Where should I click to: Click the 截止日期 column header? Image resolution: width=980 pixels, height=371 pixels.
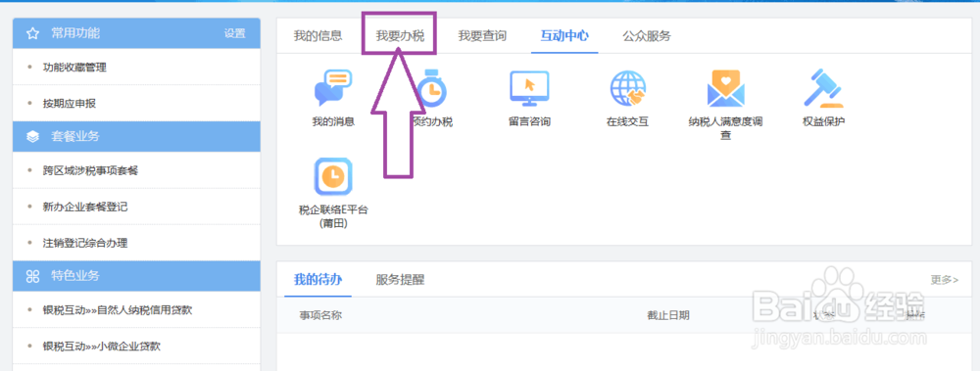[x=668, y=315]
